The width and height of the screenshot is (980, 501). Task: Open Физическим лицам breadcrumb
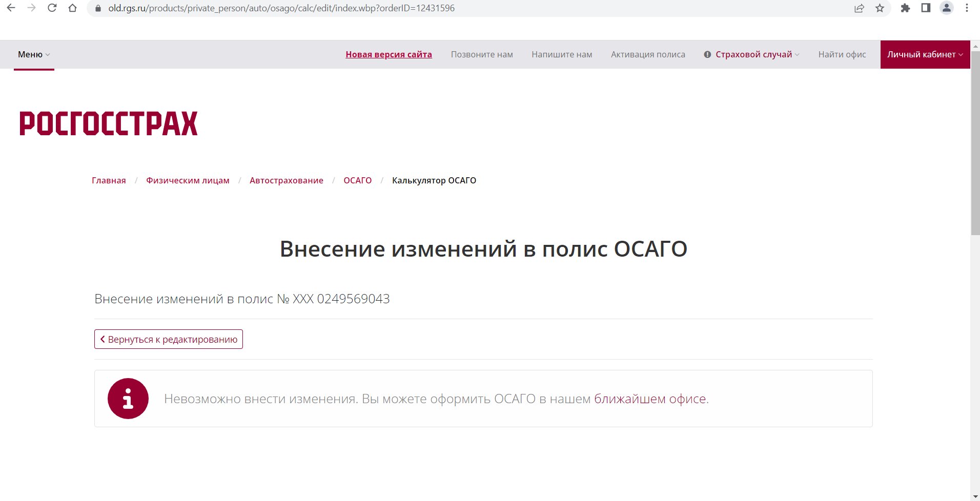pyautogui.click(x=188, y=180)
